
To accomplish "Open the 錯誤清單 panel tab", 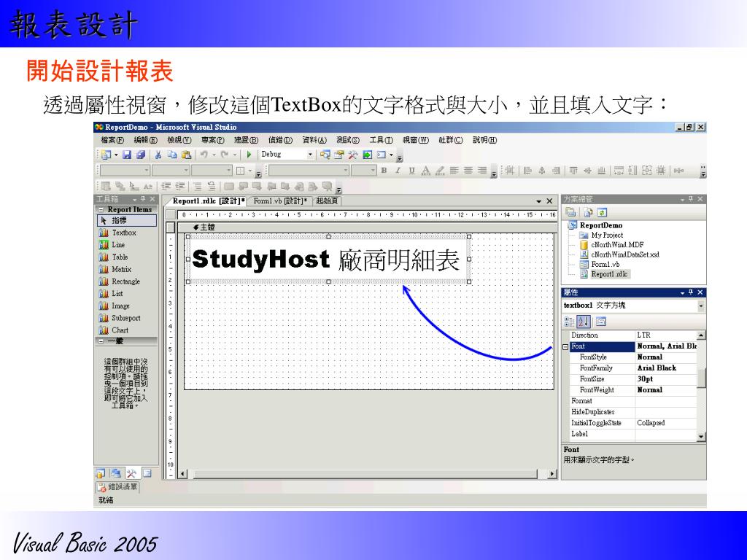I will (117, 486).
